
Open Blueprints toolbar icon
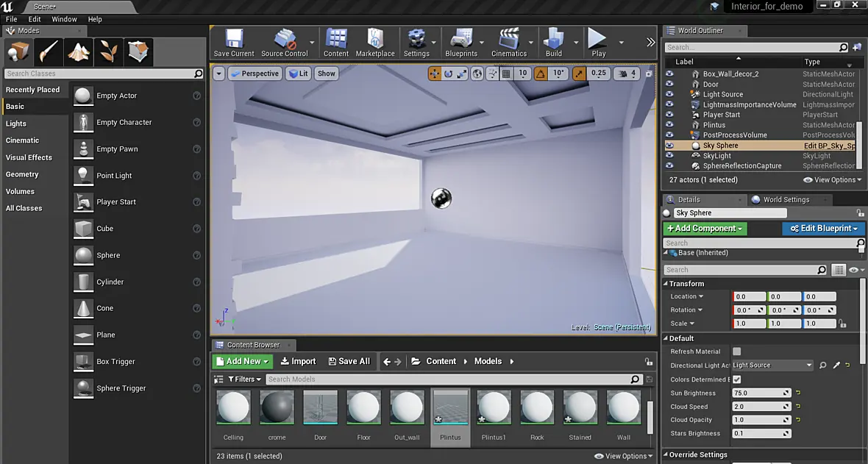coord(461,43)
